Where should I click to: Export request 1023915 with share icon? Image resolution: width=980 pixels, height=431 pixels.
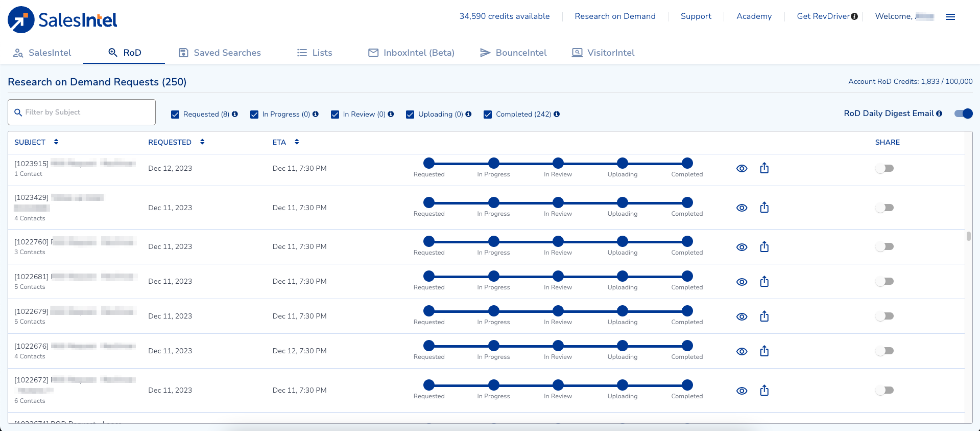[x=764, y=168]
